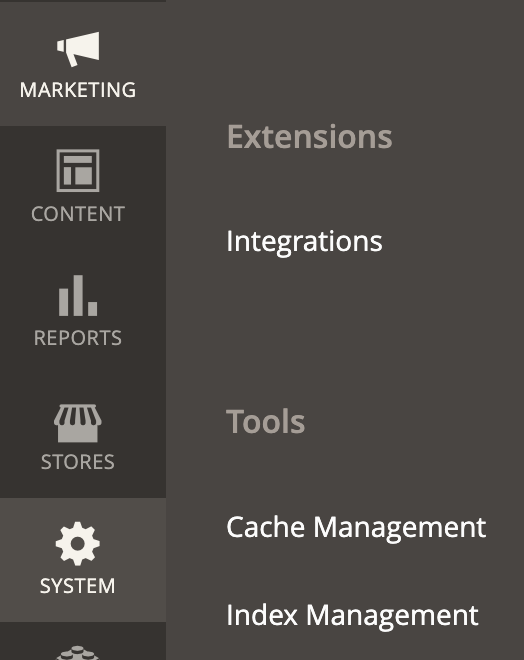Open Integrations under Extensions
The width and height of the screenshot is (524, 660).
coord(304,242)
